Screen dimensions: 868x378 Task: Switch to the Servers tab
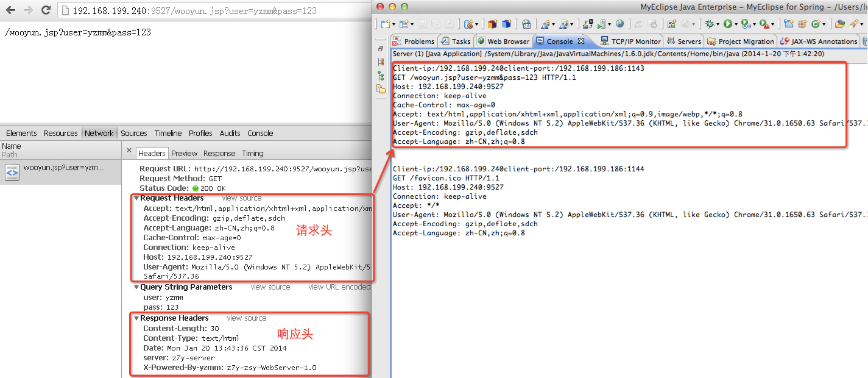pyautogui.click(x=685, y=41)
